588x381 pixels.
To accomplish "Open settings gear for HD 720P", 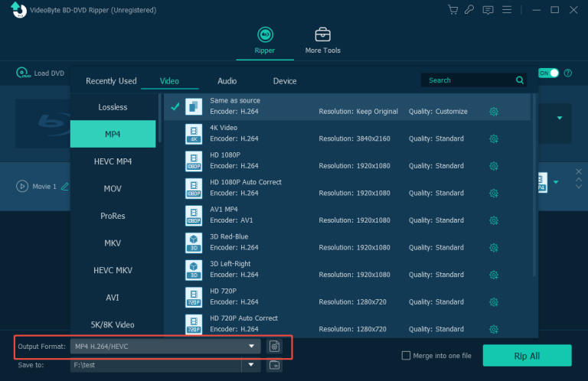I will pyautogui.click(x=494, y=302).
